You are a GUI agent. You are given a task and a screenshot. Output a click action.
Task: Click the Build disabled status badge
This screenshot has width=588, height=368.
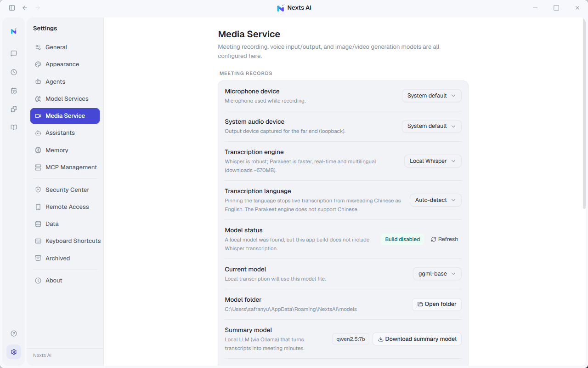coord(402,239)
